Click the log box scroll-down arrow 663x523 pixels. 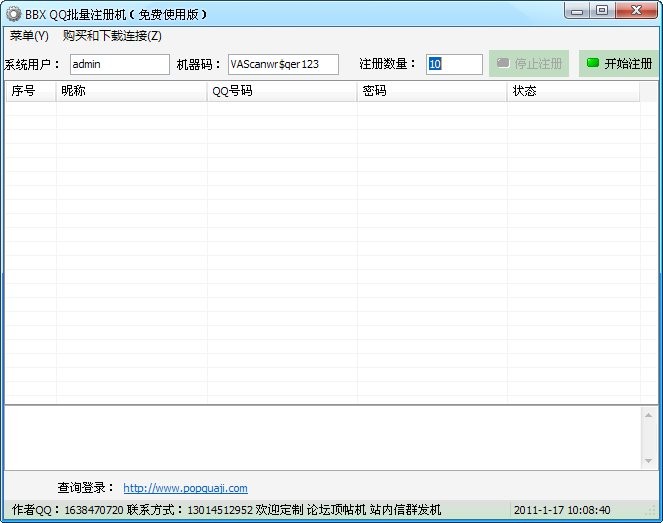[x=648, y=461]
